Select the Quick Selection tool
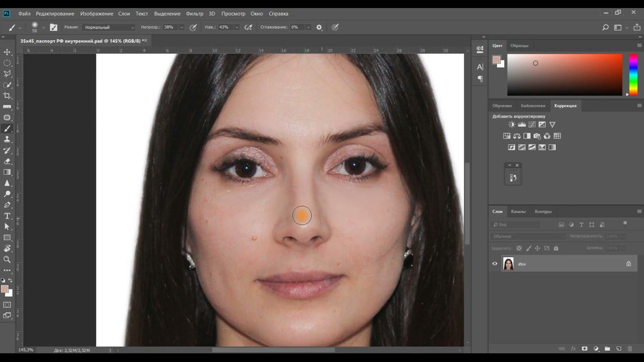Image resolution: width=644 pixels, height=362 pixels. pyautogui.click(x=7, y=85)
